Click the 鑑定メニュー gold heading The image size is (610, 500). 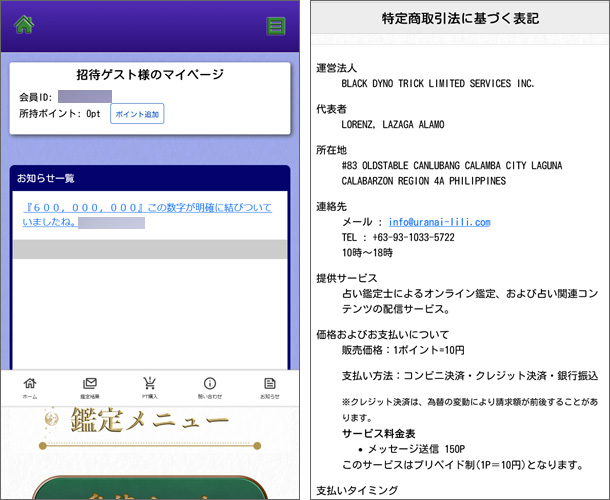[150, 422]
